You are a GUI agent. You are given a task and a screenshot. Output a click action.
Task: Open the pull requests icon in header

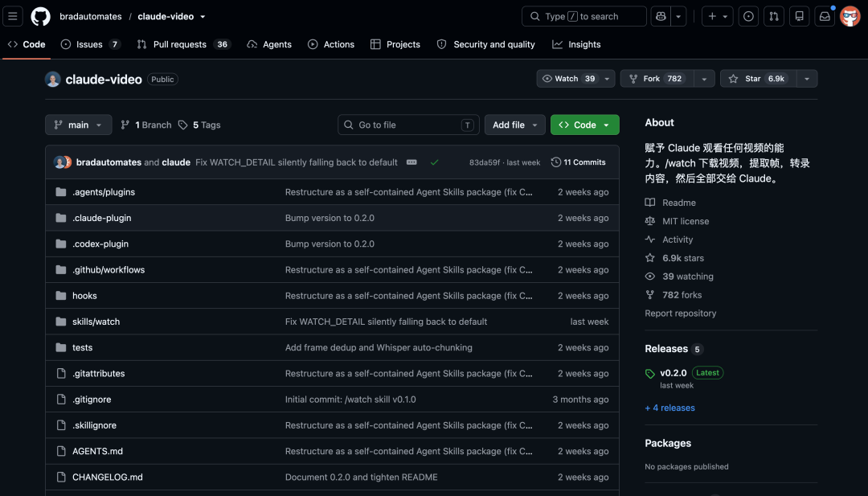tap(774, 17)
